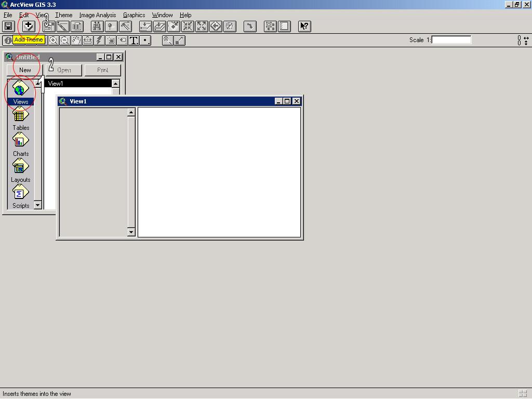Select the Identify tool
The image size is (532, 399).
pyautogui.click(x=7, y=41)
